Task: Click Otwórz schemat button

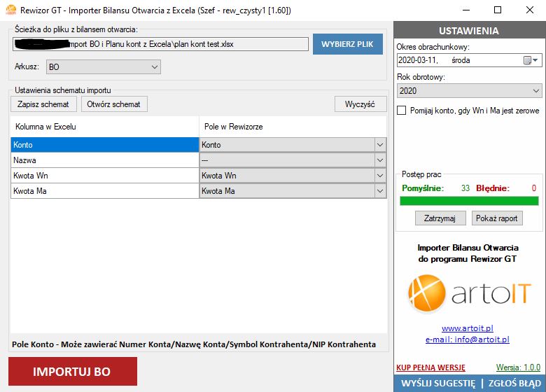Action: pyautogui.click(x=113, y=104)
